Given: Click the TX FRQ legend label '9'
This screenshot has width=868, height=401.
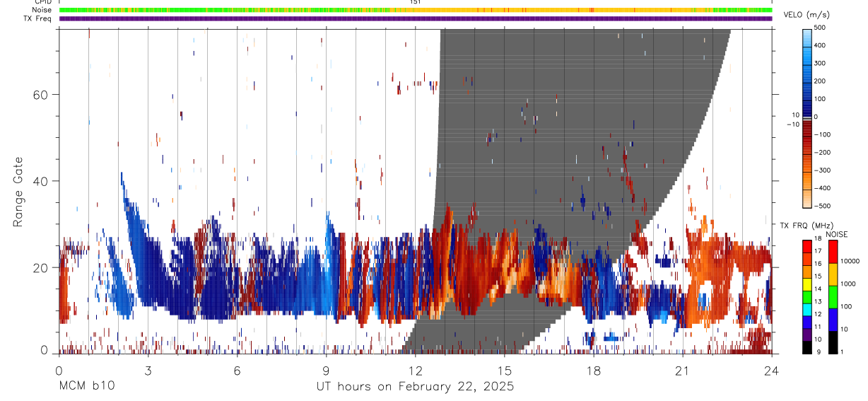Looking at the screenshot, I should pyautogui.click(x=818, y=351).
